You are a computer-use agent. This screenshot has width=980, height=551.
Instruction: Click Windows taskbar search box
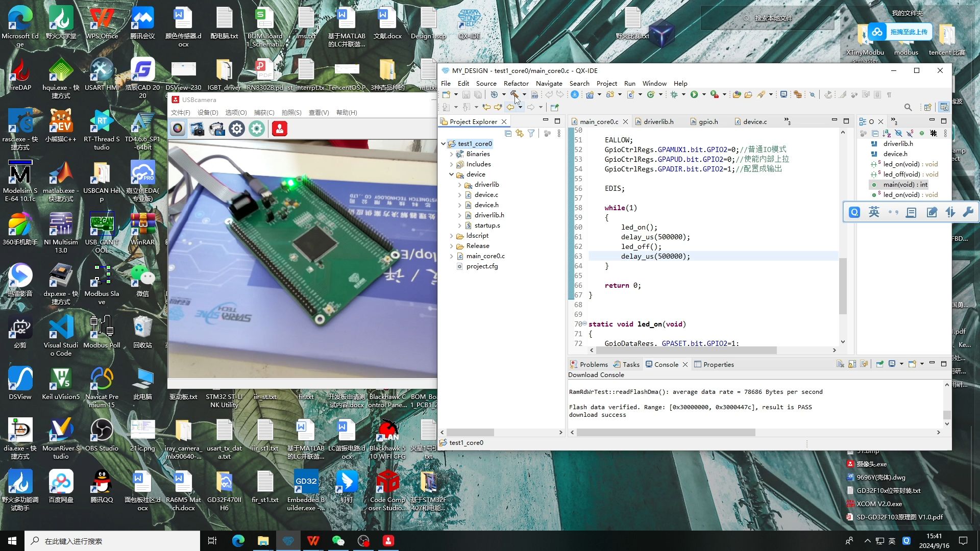coord(112,541)
